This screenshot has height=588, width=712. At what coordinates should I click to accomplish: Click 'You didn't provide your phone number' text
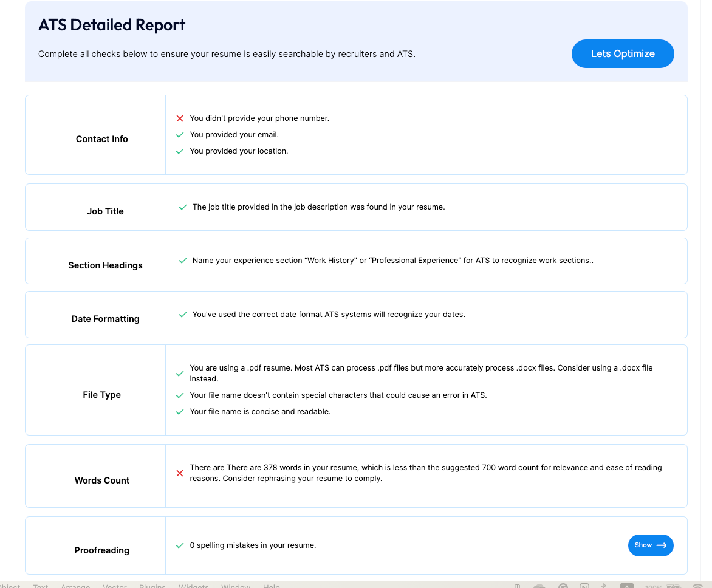(259, 118)
